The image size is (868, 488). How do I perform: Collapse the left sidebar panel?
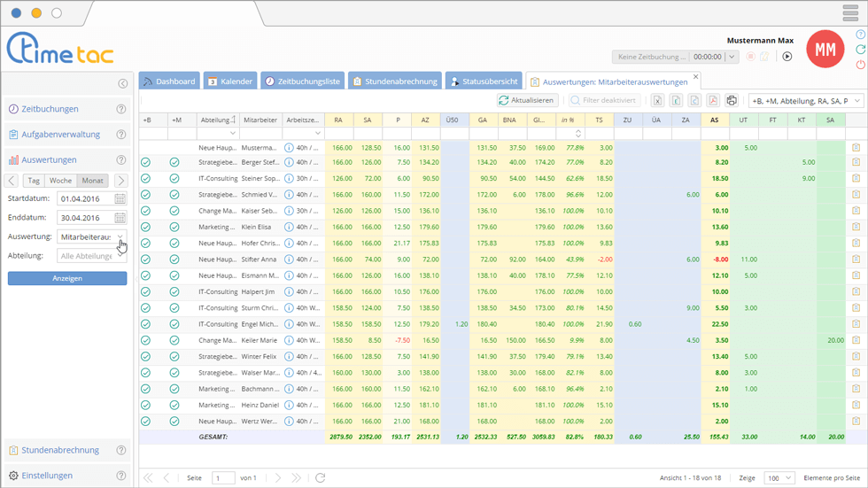(x=122, y=83)
